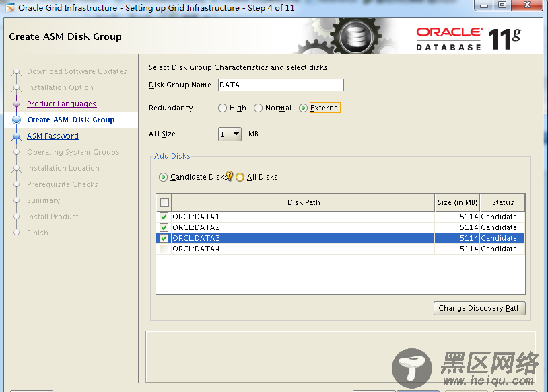Go to ASM Password step
Image resolution: width=548 pixels, height=392 pixels.
[53, 136]
